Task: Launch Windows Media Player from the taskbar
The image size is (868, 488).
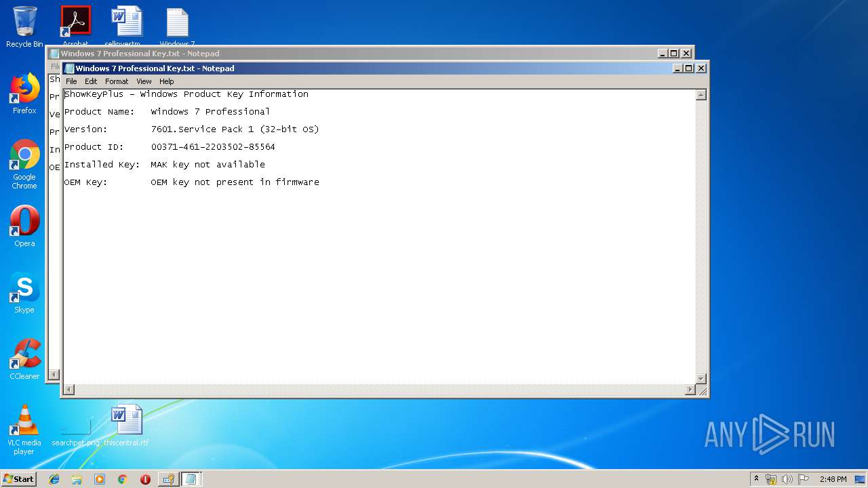Action: [x=100, y=479]
